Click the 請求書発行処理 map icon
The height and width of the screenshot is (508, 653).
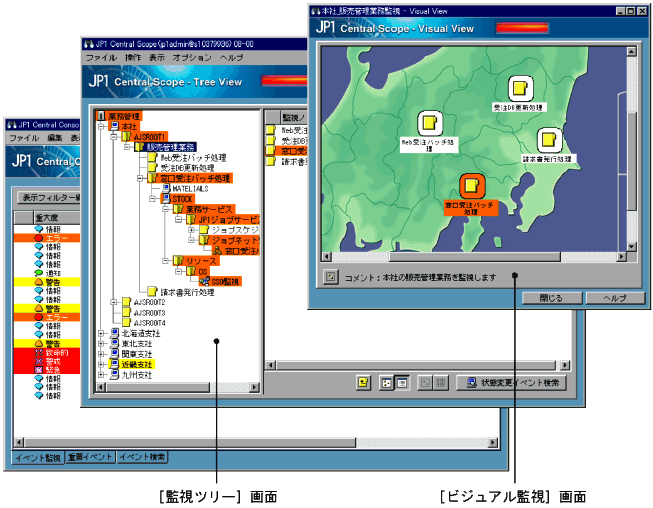549,140
